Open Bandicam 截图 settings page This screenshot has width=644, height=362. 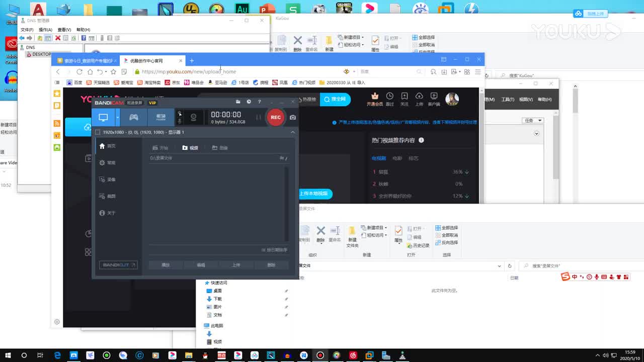(110, 196)
